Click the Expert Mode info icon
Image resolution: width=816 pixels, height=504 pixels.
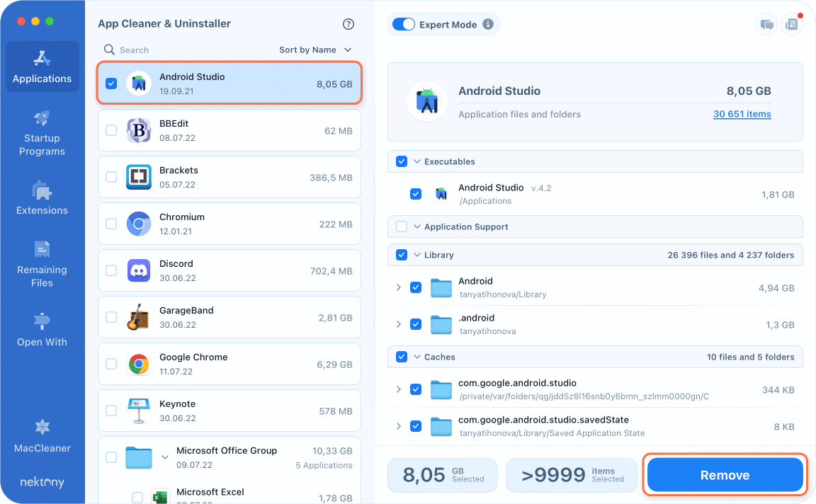point(487,24)
